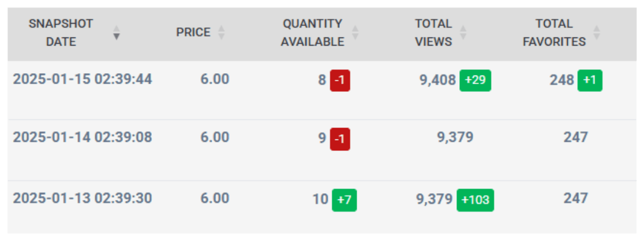Viewport: 644px width, 241px height.
Task: Sort by Total Favorites arrows
Action: pyautogui.click(x=597, y=33)
